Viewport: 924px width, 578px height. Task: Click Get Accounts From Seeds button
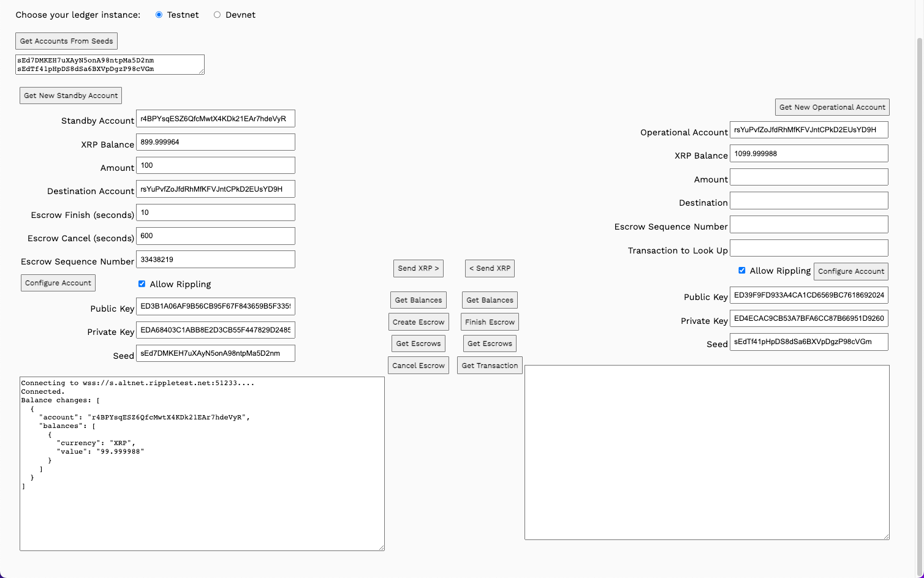[66, 41]
